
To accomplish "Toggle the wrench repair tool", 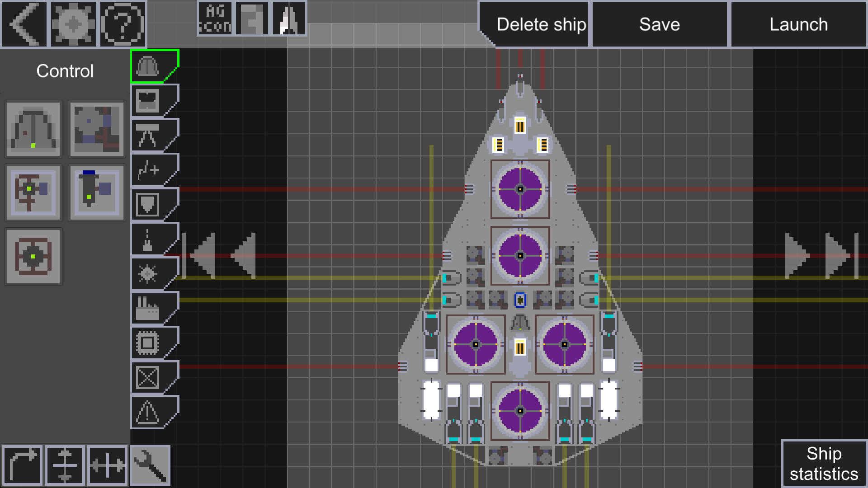I will pos(150,465).
